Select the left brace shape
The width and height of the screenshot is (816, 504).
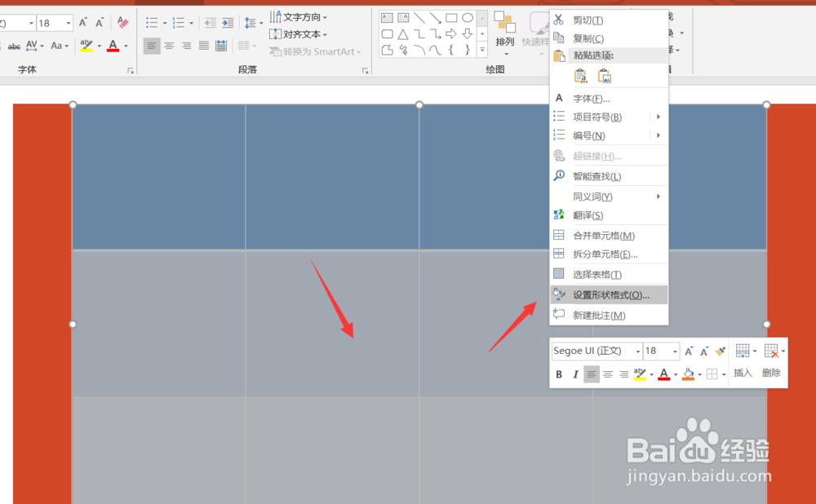[452, 50]
